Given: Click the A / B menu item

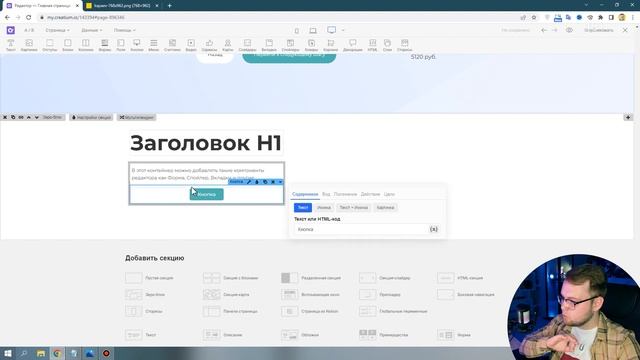Looking at the screenshot, I should click(x=29, y=30).
